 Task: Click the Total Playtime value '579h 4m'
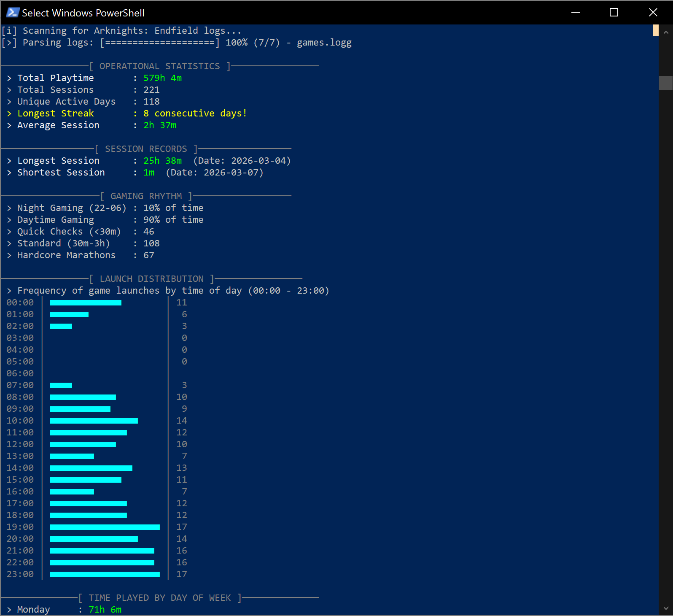pos(162,78)
